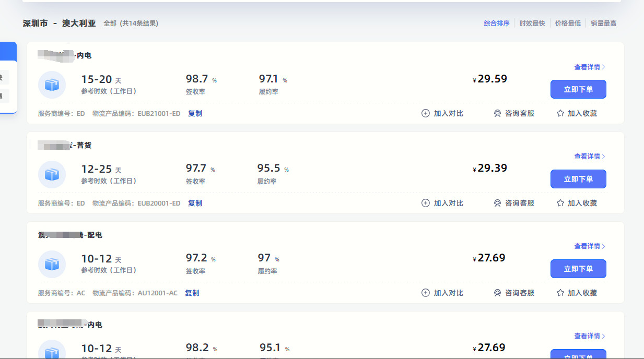Viewport: 644px width, 359px height.
Task: Click the package icon of EUB21001-ED listing
Action: click(x=52, y=85)
